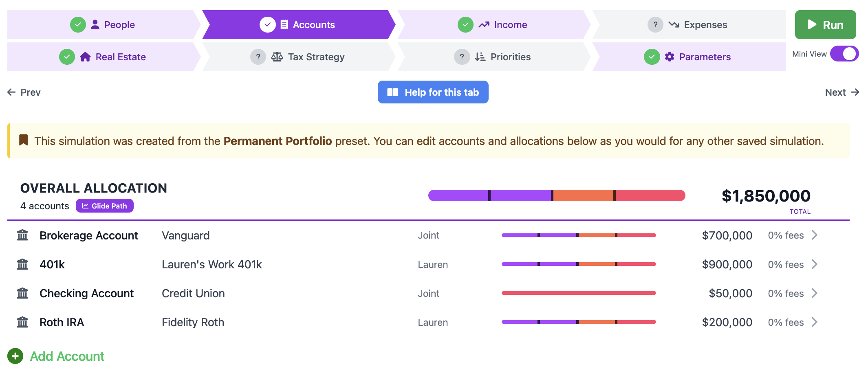Expand the Roth IRA row chevron
This screenshot has height=373, width=868.
click(814, 322)
